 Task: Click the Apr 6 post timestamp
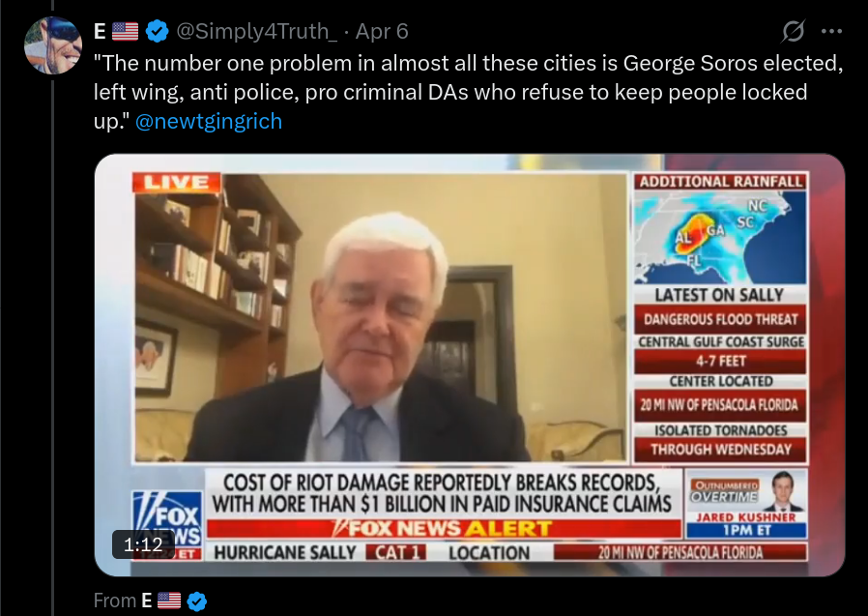382,32
